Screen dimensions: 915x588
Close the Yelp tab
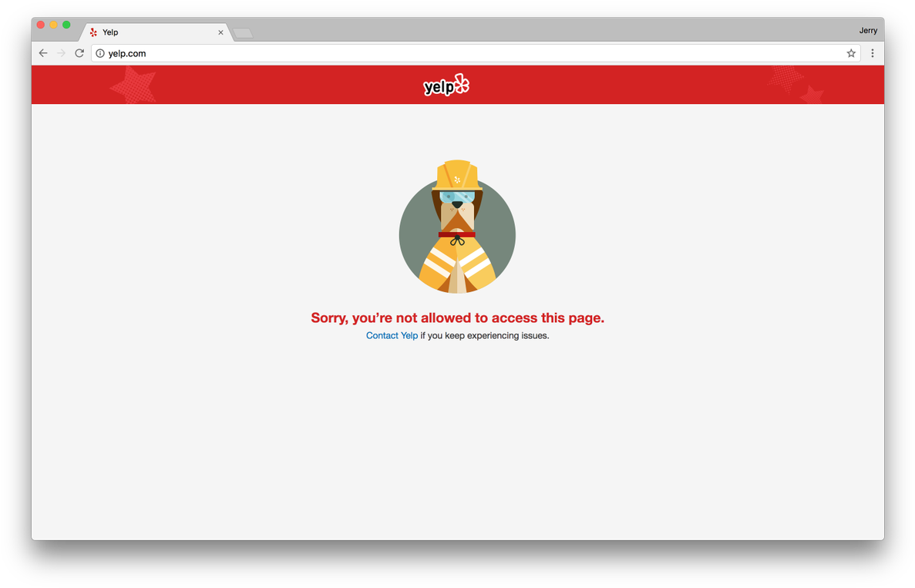click(x=220, y=32)
